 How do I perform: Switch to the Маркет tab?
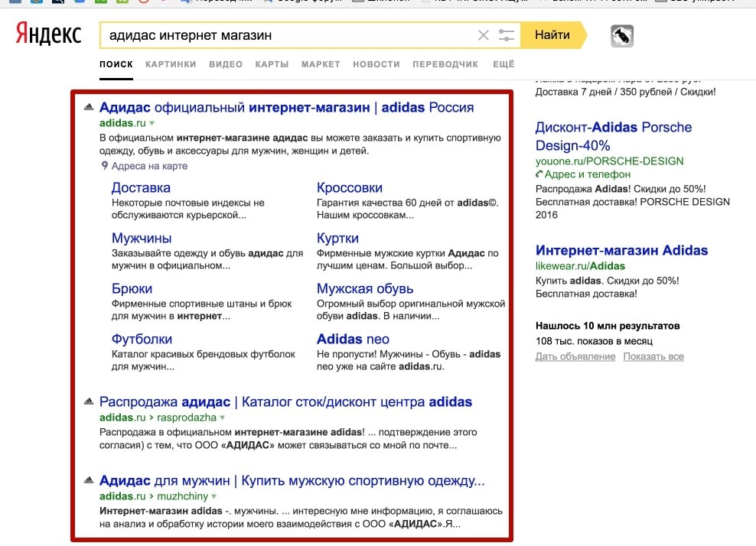[x=321, y=64]
